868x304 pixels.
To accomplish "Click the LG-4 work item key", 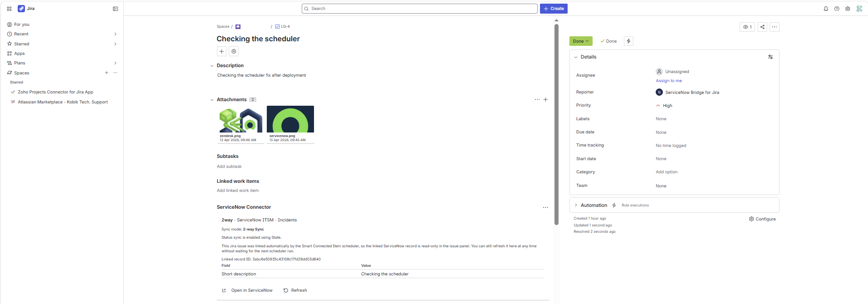I will pos(285,26).
